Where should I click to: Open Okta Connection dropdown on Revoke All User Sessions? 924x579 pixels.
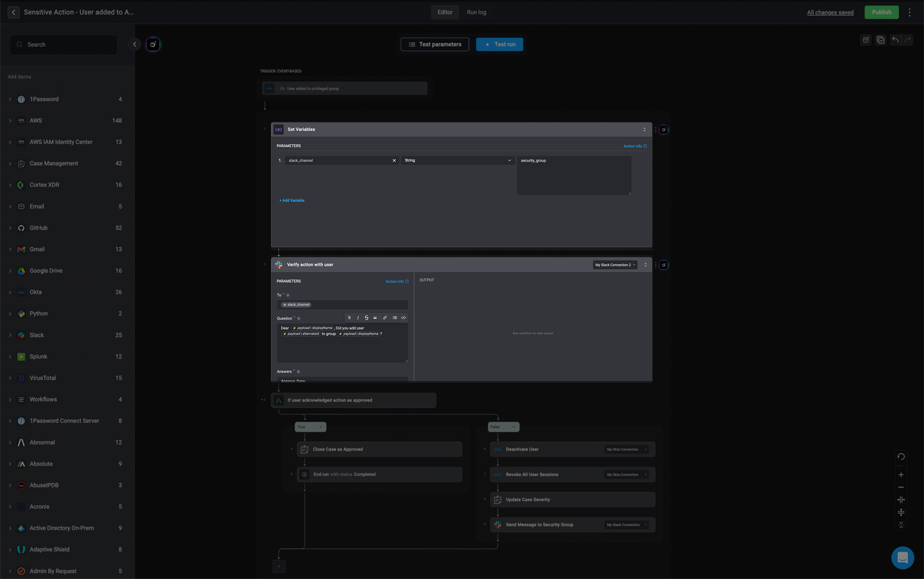pyautogui.click(x=627, y=475)
